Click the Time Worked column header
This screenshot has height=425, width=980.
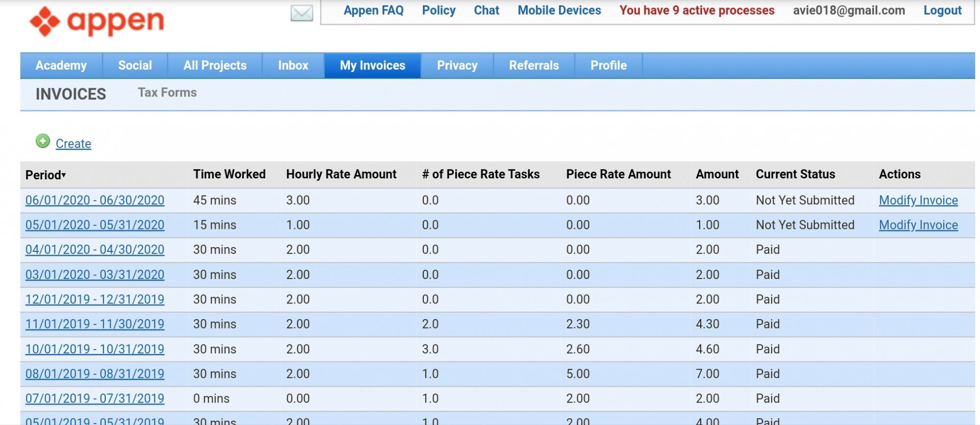coord(229,174)
